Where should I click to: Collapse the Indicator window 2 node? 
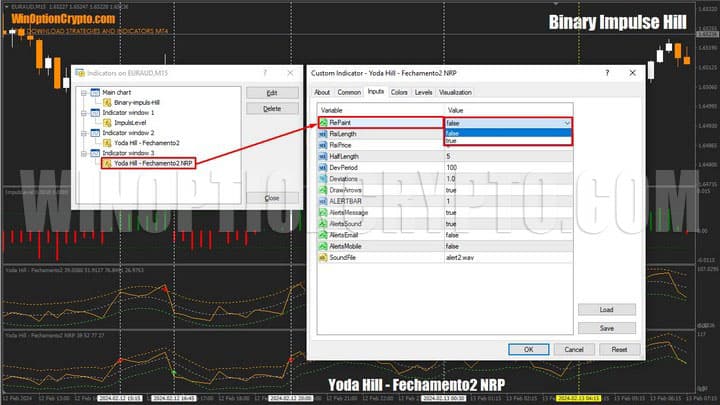[84, 133]
